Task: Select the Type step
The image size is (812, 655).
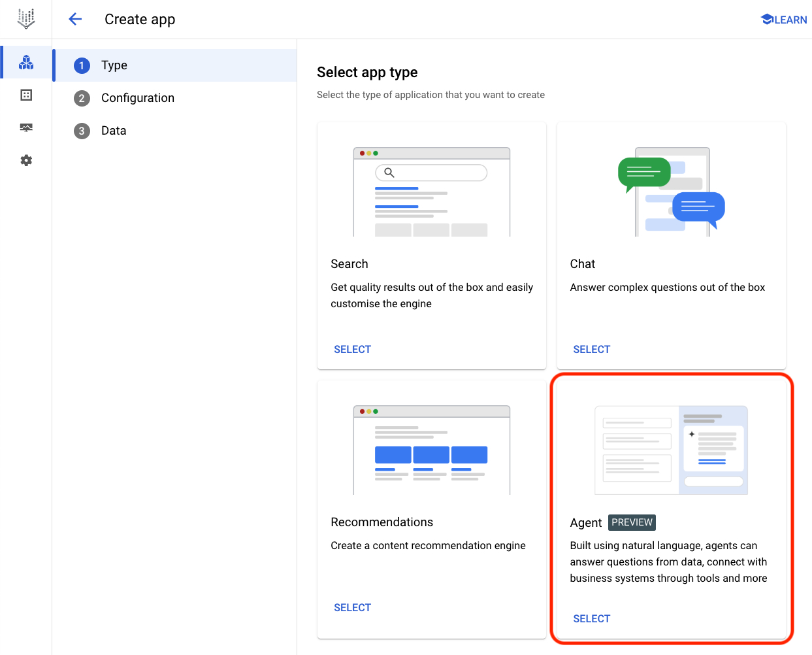Action: 114,65
